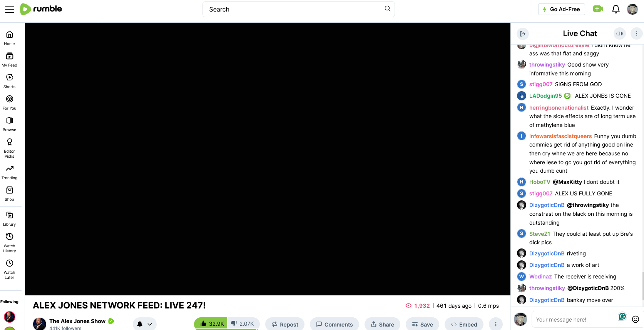Click the Embed button
644x330 pixels.
tap(464, 324)
